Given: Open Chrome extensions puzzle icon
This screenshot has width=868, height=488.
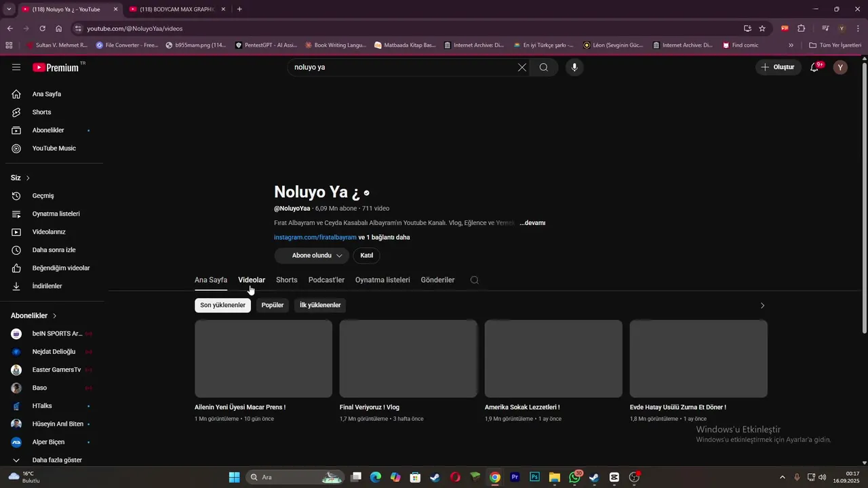Looking at the screenshot, I should coord(802,28).
